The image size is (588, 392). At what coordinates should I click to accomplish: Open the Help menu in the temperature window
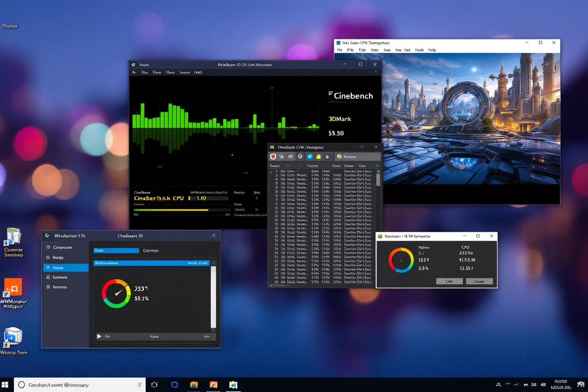(x=432, y=50)
